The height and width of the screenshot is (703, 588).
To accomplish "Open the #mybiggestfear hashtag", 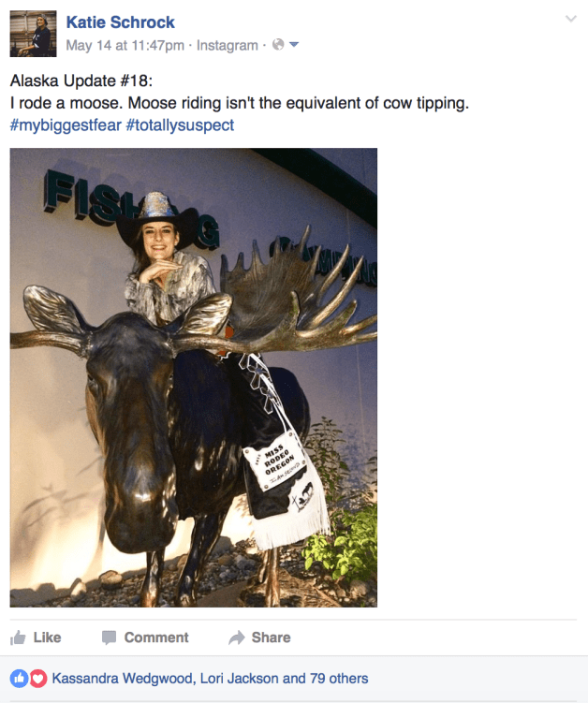I will 66,125.
